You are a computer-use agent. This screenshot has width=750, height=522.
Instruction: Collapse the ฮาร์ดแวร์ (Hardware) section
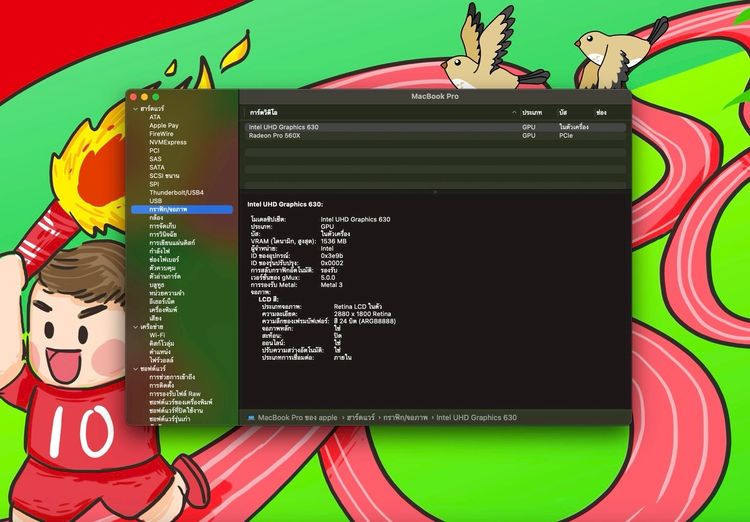pos(134,108)
